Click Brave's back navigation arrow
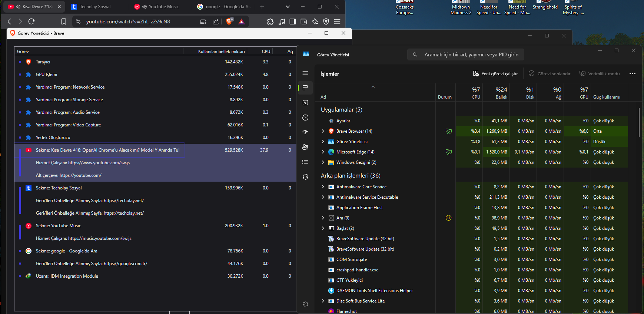The height and width of the screenshot is (314, 644). point(10,22)
